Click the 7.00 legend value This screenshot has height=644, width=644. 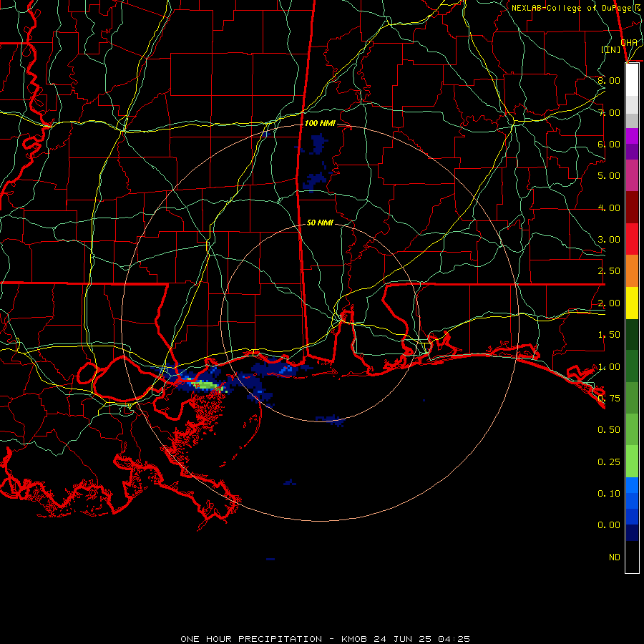tap(609, 112)
